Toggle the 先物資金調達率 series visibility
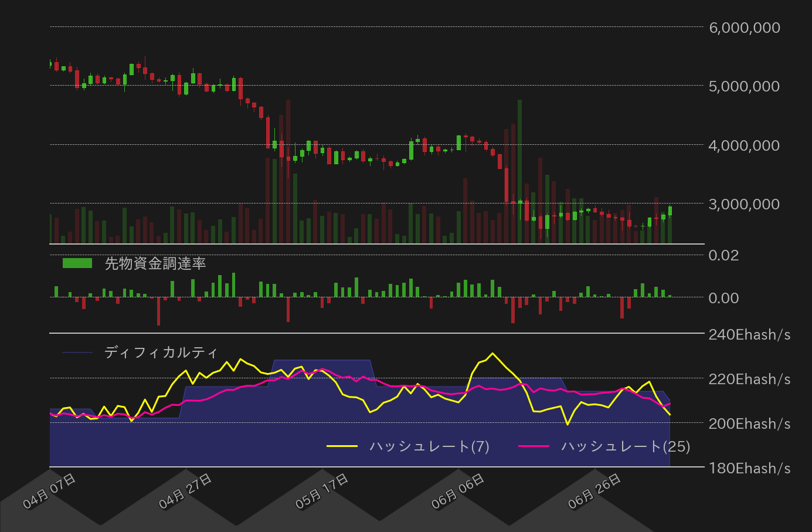The width and height of the screenshot is (812, 532). coord(155,264)
